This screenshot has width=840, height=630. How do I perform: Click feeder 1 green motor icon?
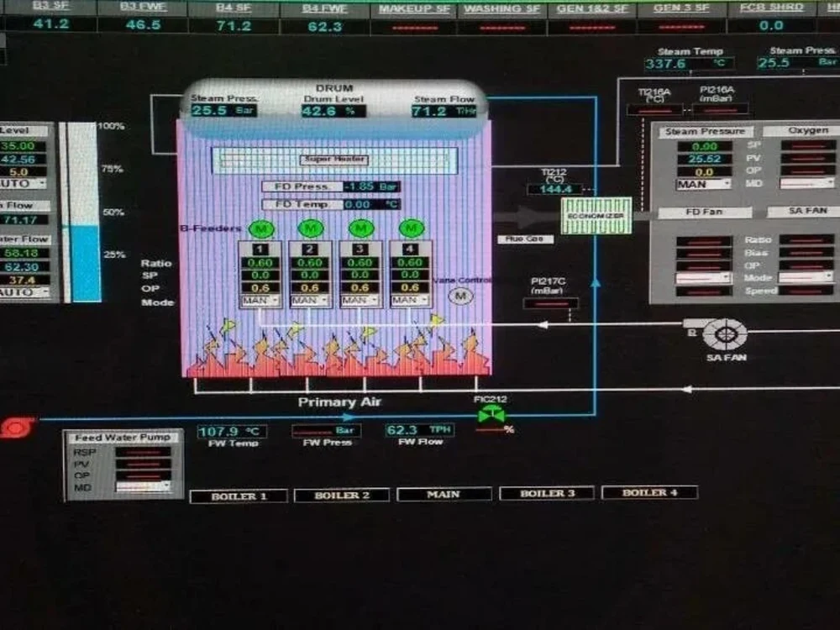(261, 229)
